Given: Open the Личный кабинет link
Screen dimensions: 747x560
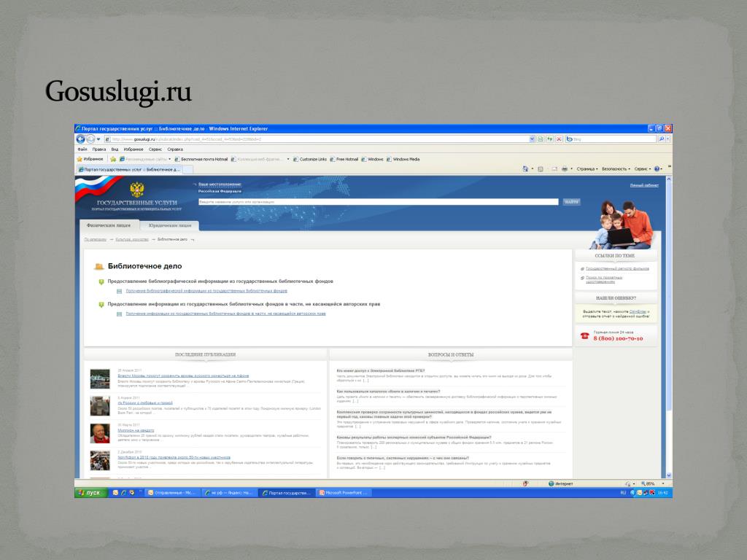Looking at the screenshot, I should (644, 185).
